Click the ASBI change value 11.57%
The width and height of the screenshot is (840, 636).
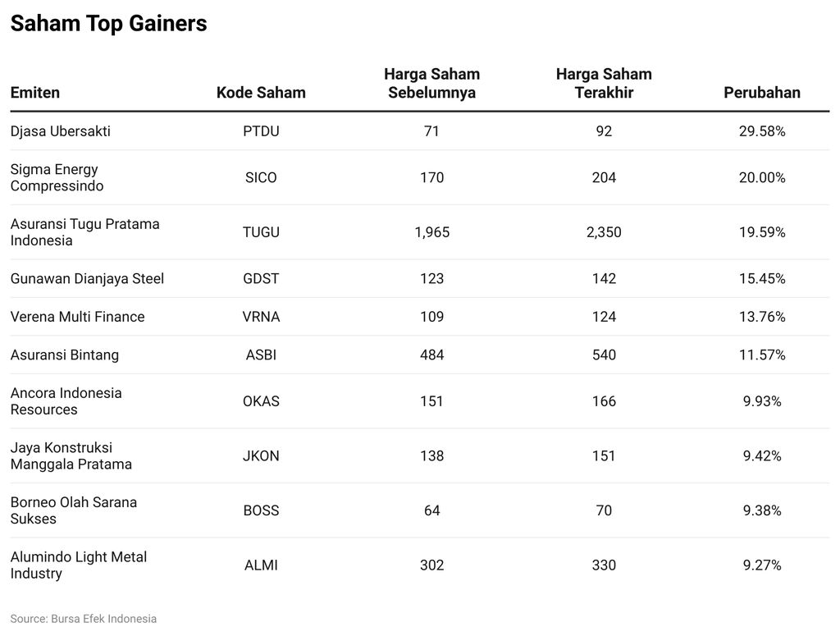tap(761, 355)
